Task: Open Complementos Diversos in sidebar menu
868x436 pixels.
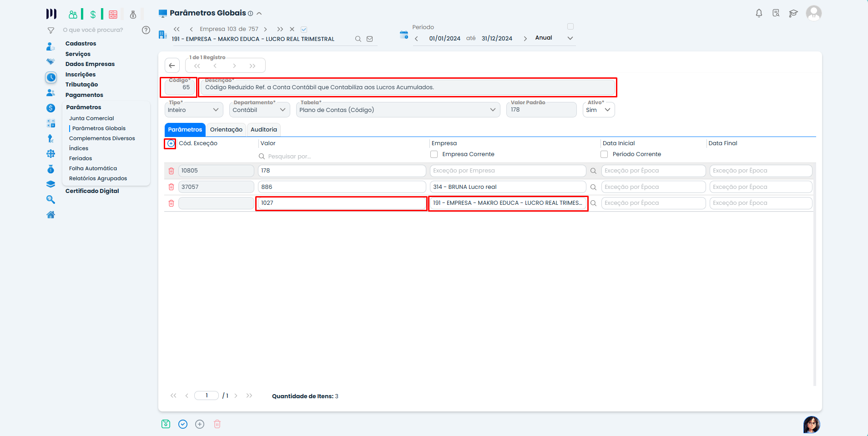Action: click(102, 138)
